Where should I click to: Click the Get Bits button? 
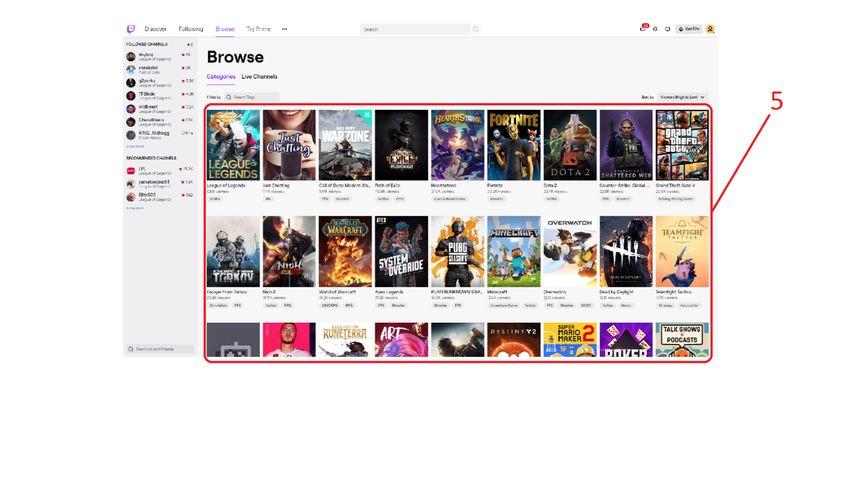[x=689, y=29]
